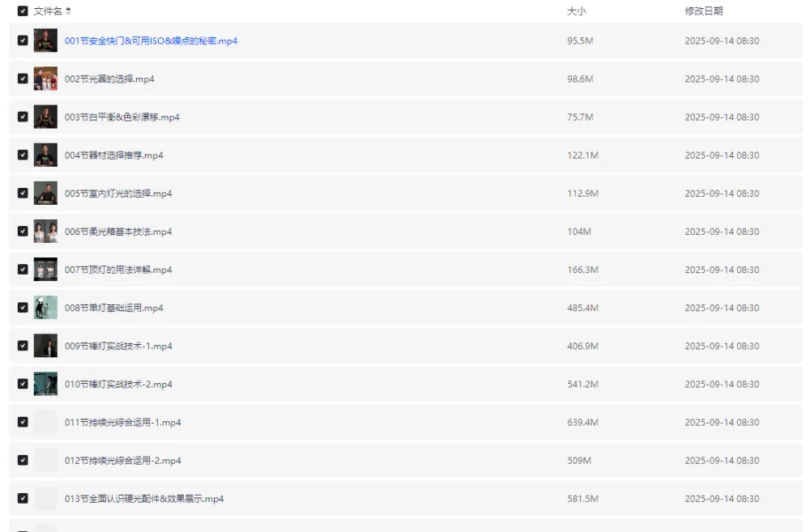Toggle the select-all checkbox beside 文件名
The height and width of the screenshot is (532, 810).
[23, 11]
